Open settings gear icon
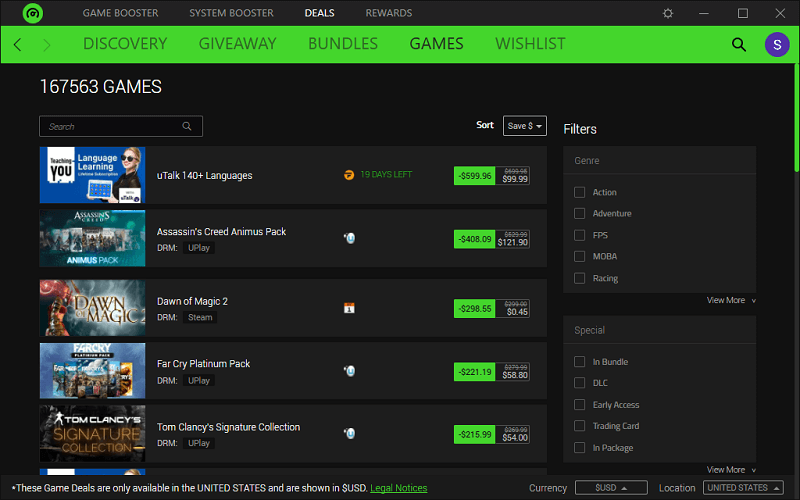 coord(668,13)
